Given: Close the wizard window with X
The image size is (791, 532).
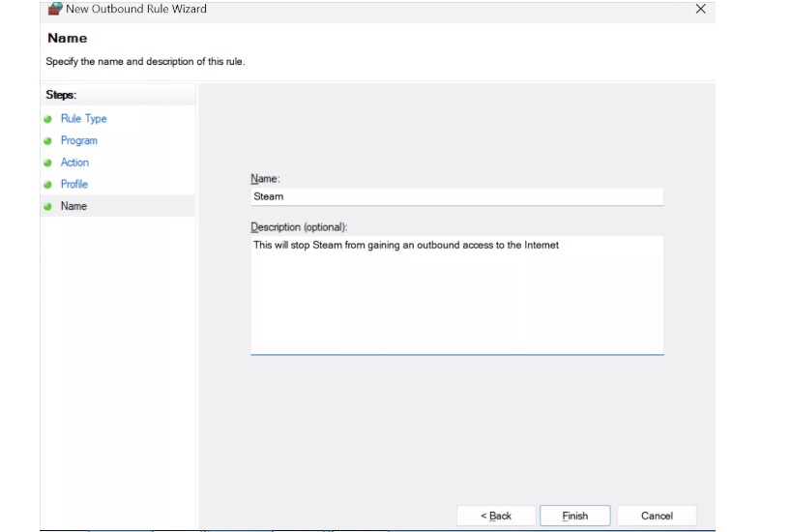Looking at the screenshot, I should 700,9.
